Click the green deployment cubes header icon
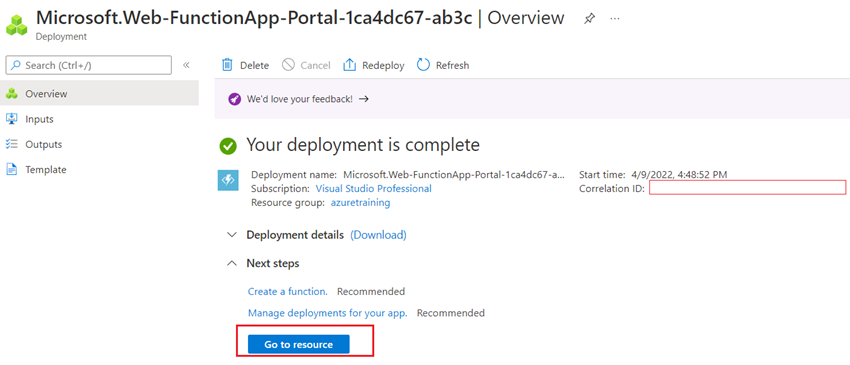 click(17, 25)
